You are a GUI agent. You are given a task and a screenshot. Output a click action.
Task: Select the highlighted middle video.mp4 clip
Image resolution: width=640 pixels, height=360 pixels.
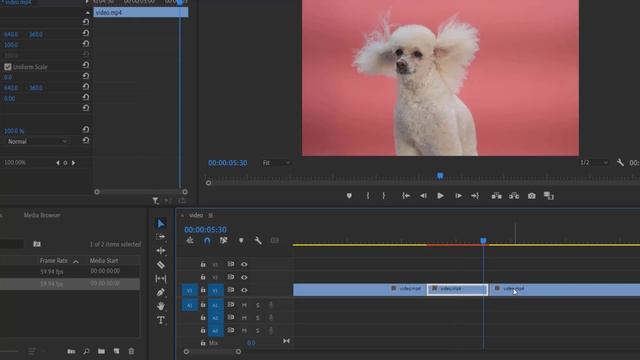click(457, 289)
